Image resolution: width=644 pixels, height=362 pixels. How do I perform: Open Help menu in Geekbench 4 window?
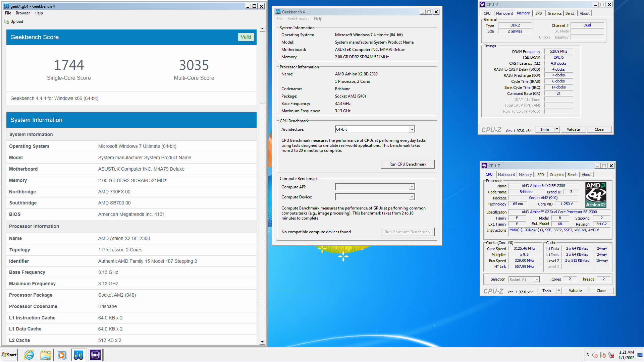click(x=318, y=19)
